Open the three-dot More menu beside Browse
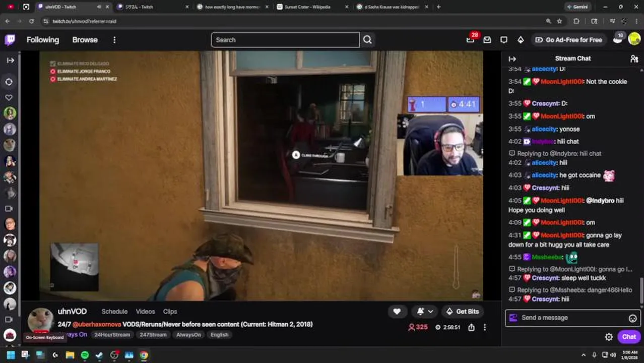The width and height of the screenshot is (644, 363). click(114, 40)
